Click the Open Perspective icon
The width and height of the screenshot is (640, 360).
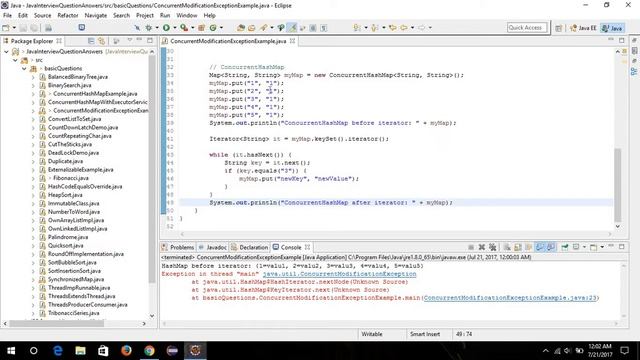pyautogui.click(x=558, y=28)
